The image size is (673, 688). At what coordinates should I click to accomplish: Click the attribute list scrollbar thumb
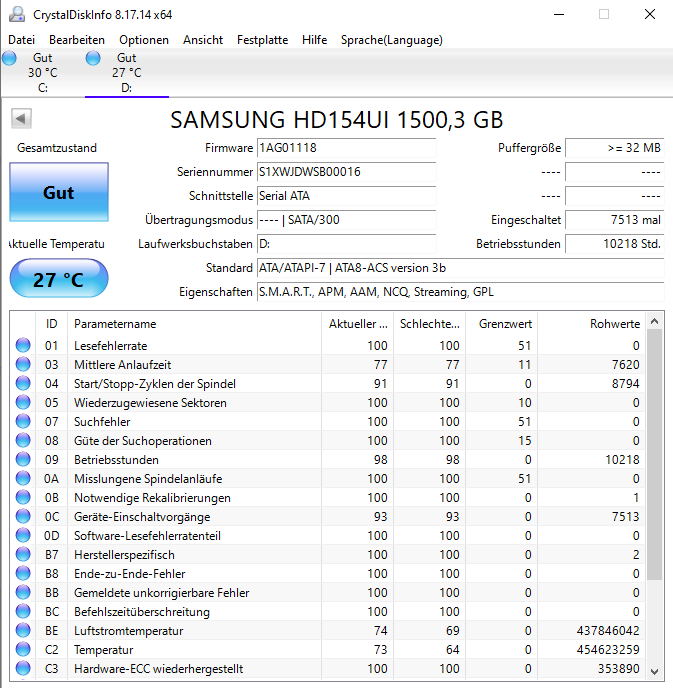tap(655, 455)
